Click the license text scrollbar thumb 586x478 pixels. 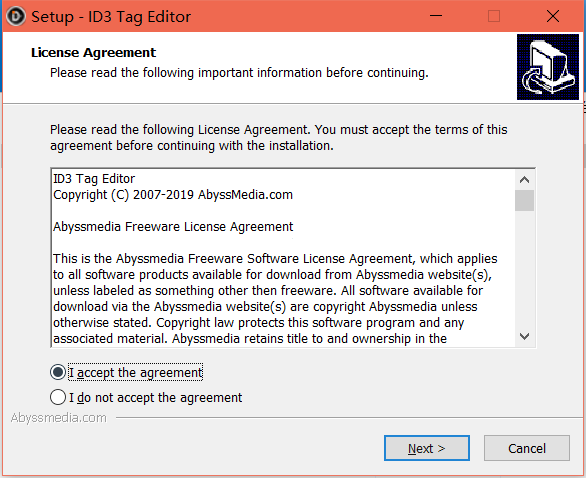[x=524, y=201]
